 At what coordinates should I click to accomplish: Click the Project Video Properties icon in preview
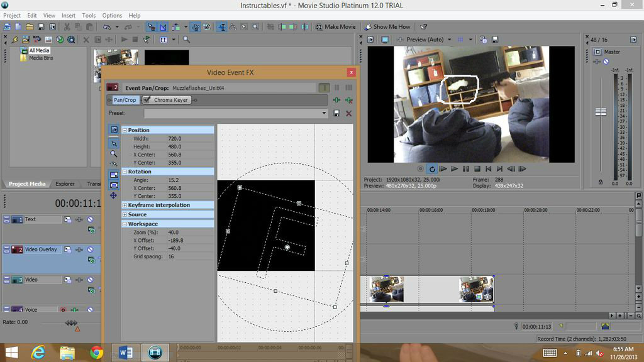[370, 40]
